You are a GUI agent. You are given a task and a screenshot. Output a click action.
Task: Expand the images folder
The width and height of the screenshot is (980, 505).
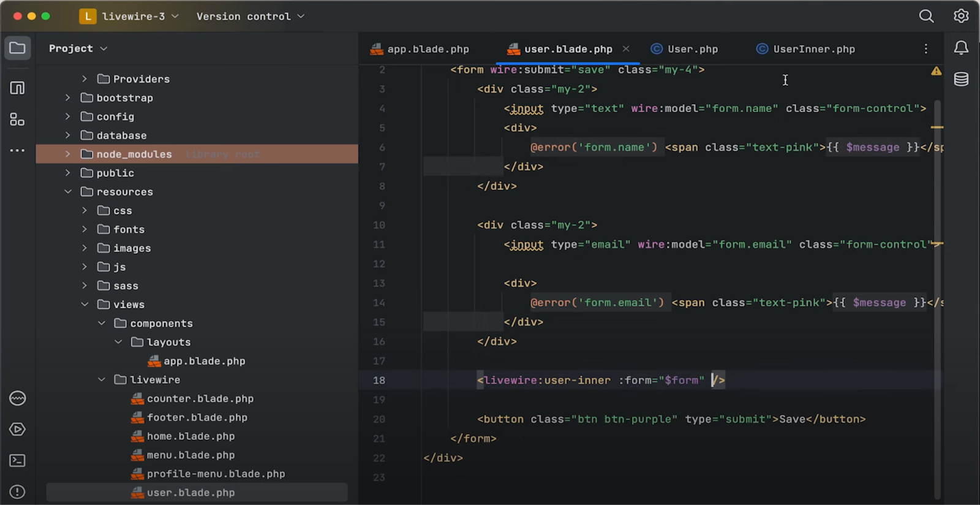coord(85,248)
